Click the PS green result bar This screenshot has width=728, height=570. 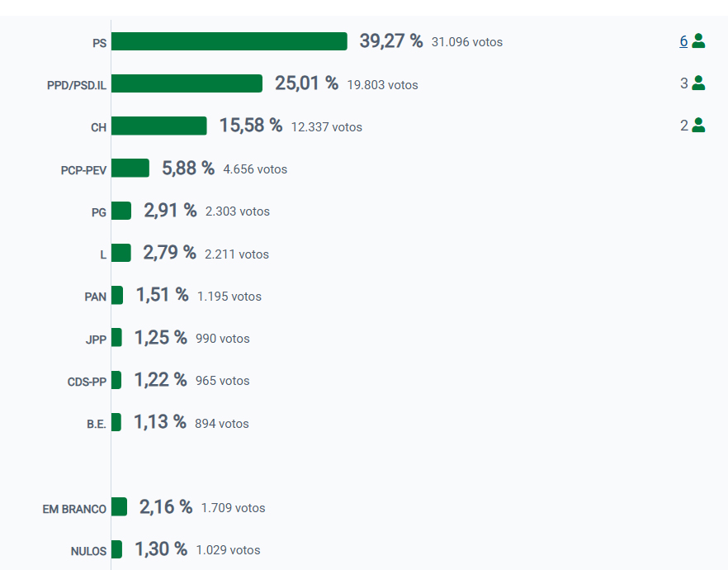pyautogui.click(x=229, y=41)
